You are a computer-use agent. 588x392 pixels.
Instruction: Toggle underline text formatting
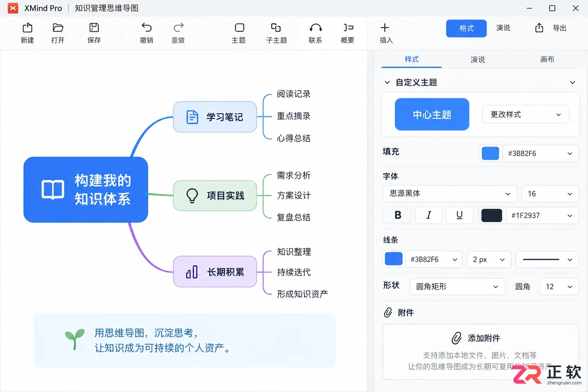[459, 215]
